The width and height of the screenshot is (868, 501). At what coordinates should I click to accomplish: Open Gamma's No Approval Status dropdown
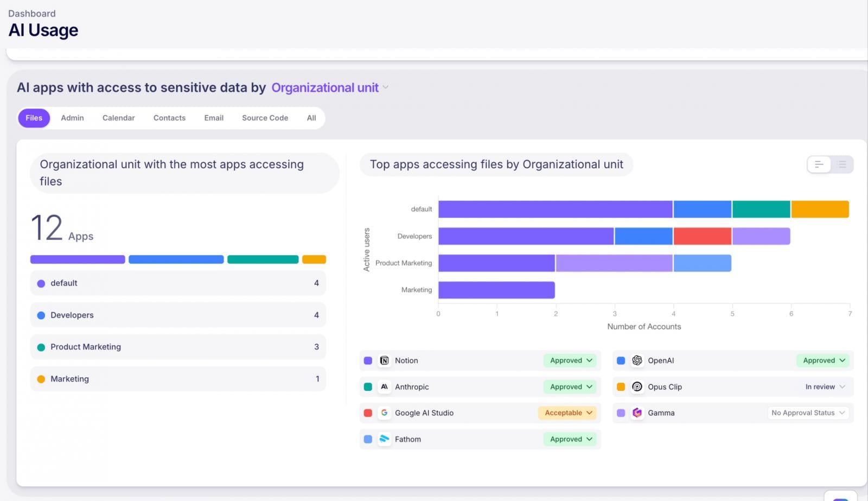(808, 413)
